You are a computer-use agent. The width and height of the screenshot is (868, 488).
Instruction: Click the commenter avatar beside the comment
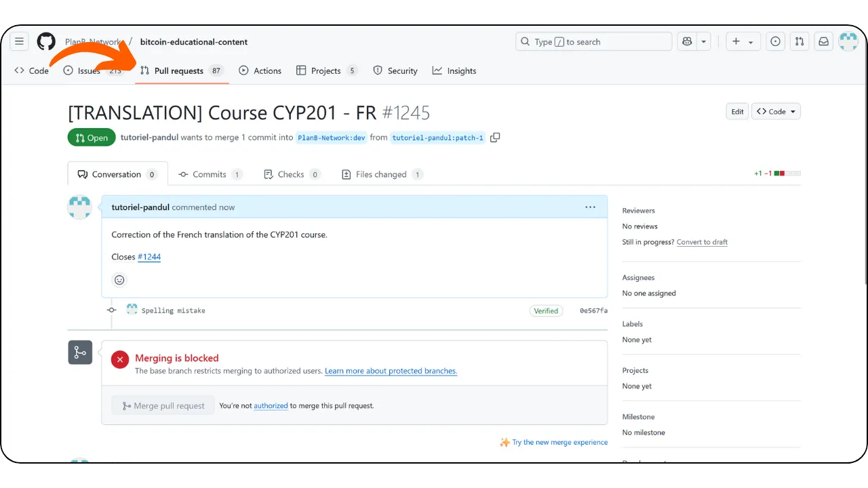[x=79, y=207]
